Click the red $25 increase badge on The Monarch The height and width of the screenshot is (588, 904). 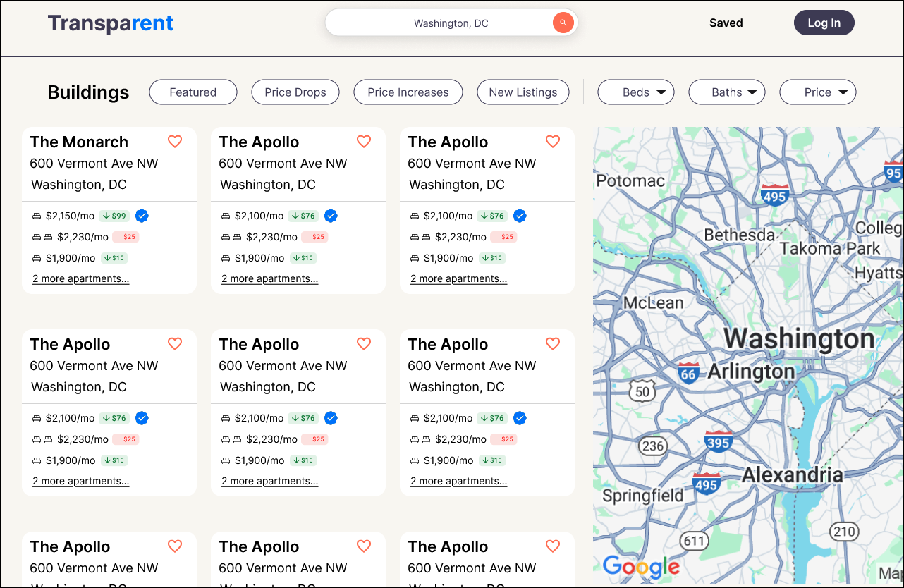tap(126, 237)
